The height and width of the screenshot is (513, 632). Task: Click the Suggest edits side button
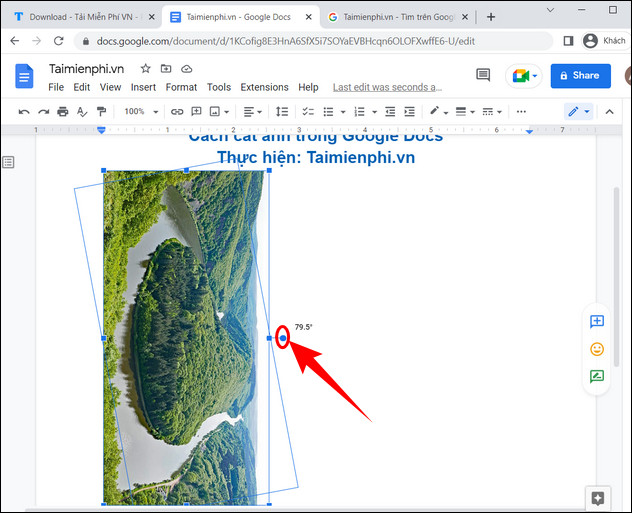pos(597,376)
